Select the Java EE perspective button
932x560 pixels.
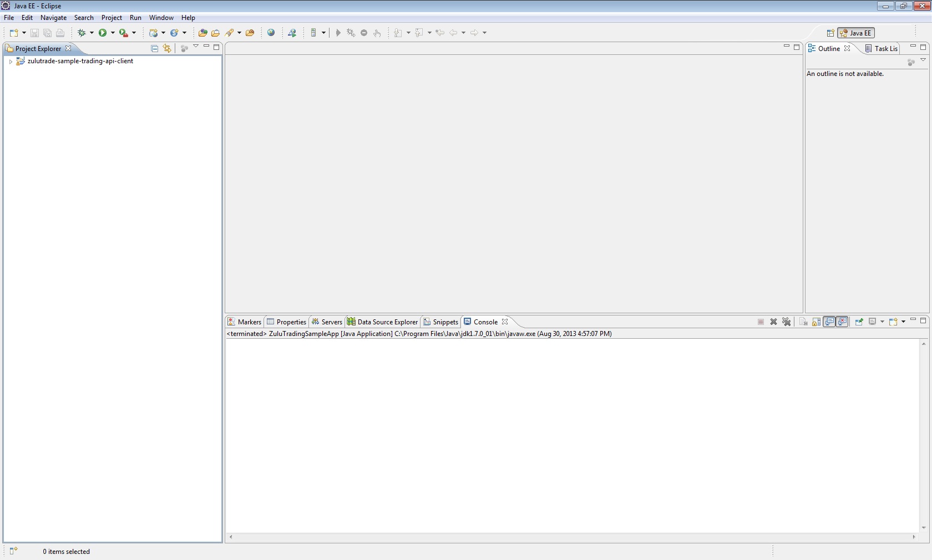pos(856,33)
